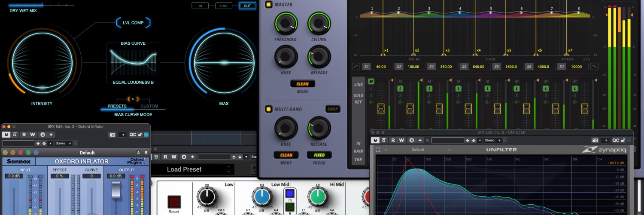Go to next preset arrow in UNFILTER plugin
644x215 pixels.
[450, 150]
